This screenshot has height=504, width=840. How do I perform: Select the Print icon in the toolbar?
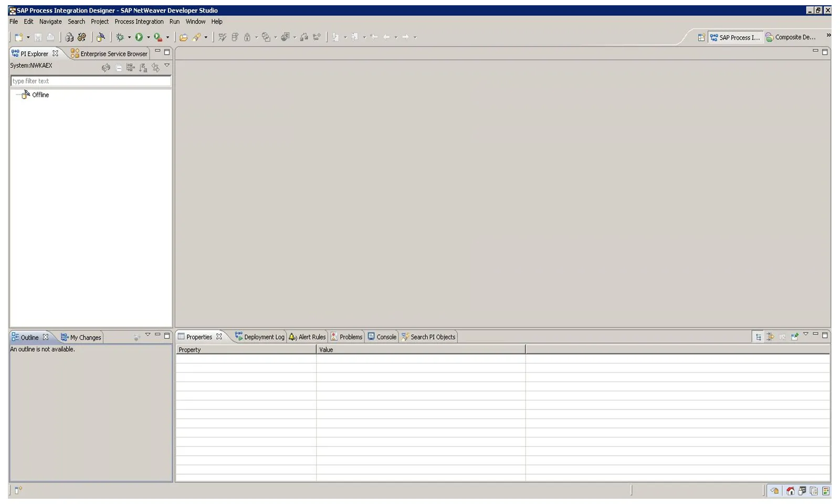point(50,37)
